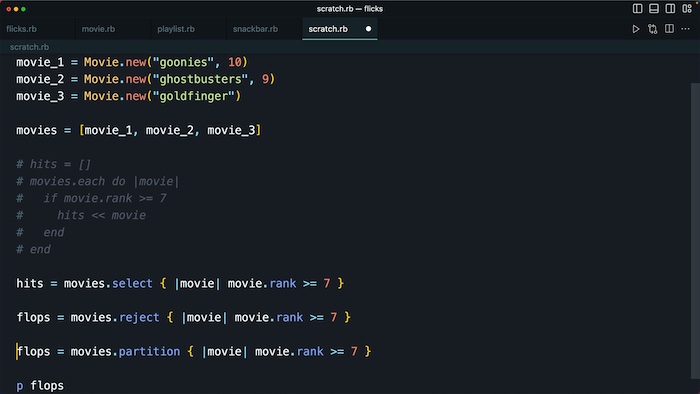Click the vertical scrollbar of the editor
Image resolution: width=700 pixels, height=394 pixels.
coord(695,230)
